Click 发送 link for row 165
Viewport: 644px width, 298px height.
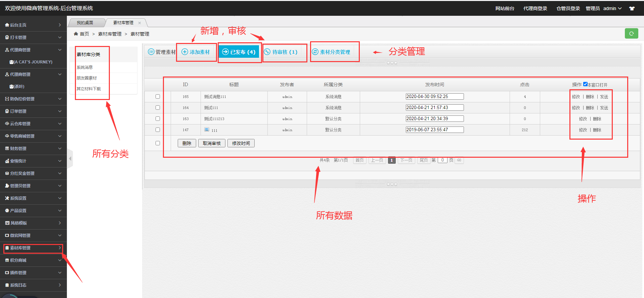[x=604, y=97]
